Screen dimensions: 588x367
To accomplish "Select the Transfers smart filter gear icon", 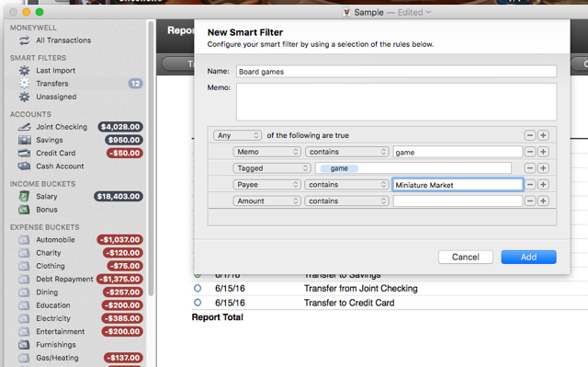I will 25,84.
